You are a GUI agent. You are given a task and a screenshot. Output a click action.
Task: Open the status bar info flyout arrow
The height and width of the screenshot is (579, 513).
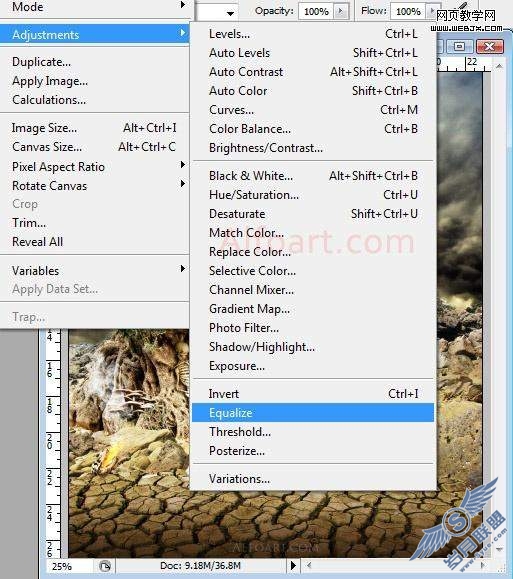pyautogui.click(x=293, y=565)
